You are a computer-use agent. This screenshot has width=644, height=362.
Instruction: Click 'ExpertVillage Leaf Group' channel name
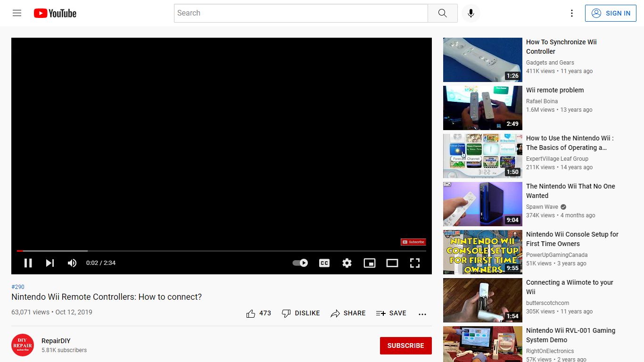point(557,158)
